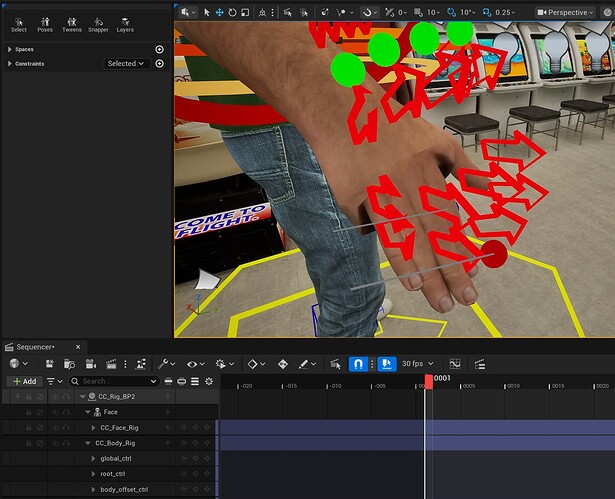Add a new space with the Spaces plus icon
Image resolution: width=615 pixels, height=499 pixels.
point(159,49)
